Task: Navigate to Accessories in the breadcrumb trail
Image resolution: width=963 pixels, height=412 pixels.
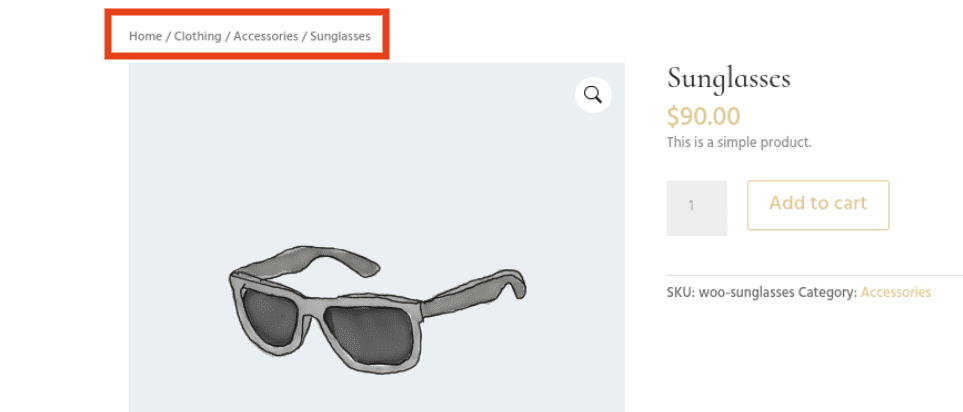Action: tap(266, 36)
